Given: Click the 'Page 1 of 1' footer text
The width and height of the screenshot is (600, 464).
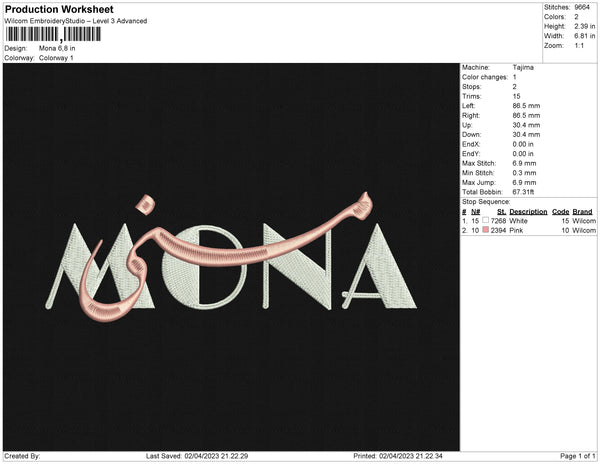Looking at the screenshot, I should 577,456.
